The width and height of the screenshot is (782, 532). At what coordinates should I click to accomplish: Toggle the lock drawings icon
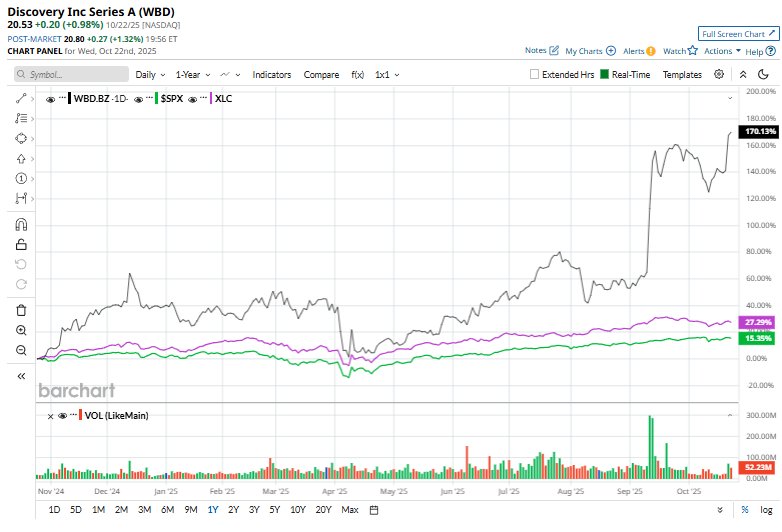coord(21,244)
